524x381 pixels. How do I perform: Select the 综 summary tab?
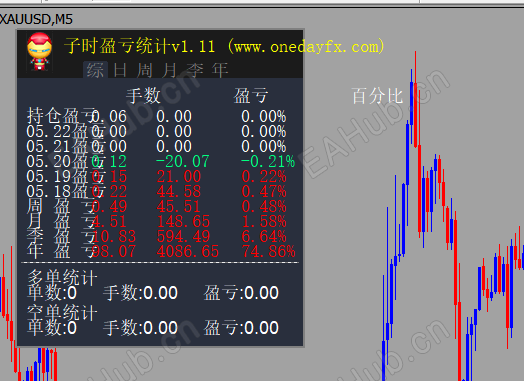(x=95, y=70)
